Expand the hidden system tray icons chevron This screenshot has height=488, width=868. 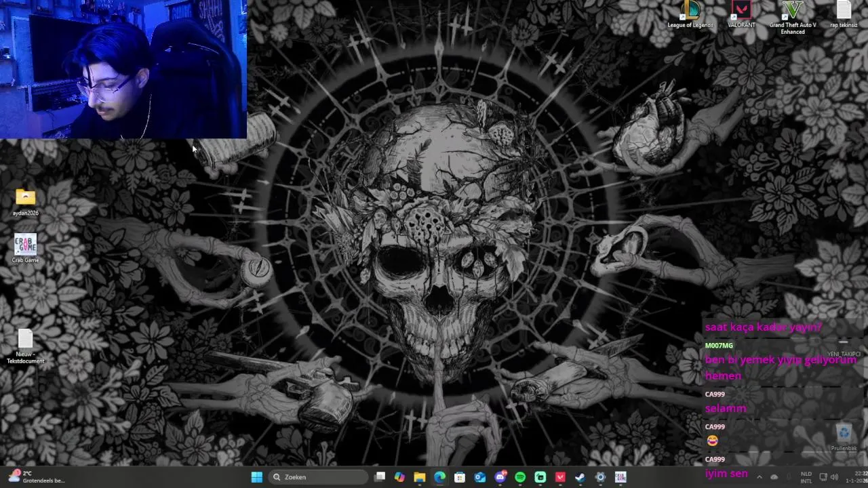759,477
